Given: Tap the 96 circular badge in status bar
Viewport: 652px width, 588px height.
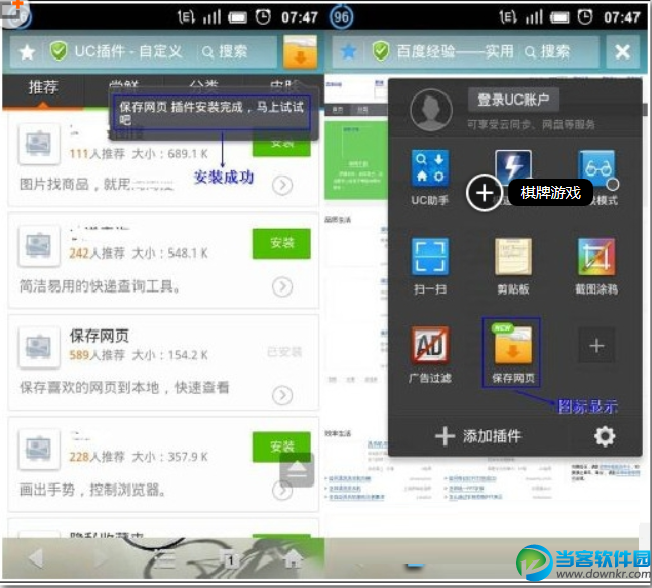Looking at the screenshot, I should tap(341, 17).
